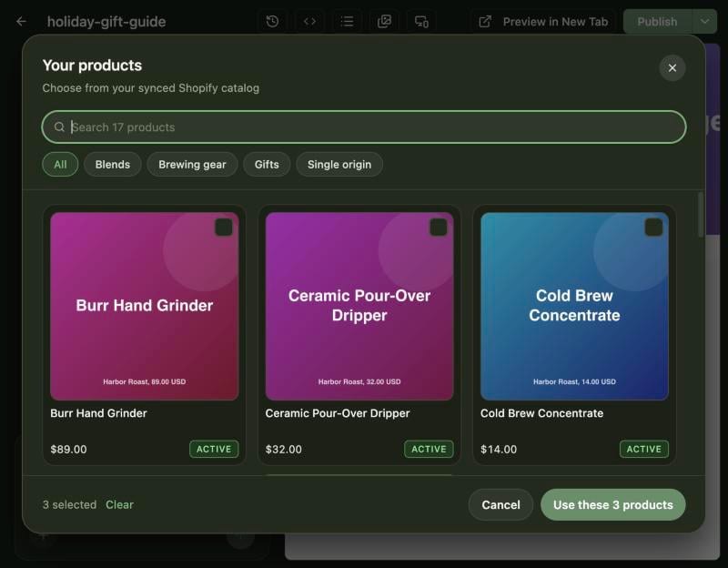Open Preview in New Tab
The height and width of the screenshot is (568, 728).
(543, 21)
